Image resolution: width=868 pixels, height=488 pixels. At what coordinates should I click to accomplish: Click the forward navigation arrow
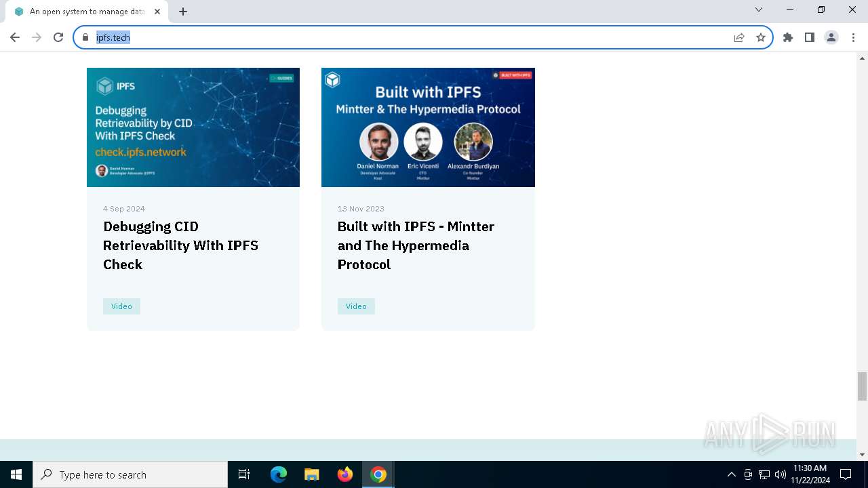pyautogui.click(x=37, y=37)
